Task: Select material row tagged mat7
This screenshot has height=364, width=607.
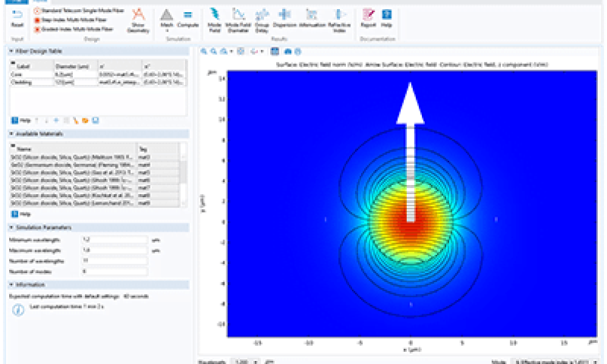Action: click(95, 187)
